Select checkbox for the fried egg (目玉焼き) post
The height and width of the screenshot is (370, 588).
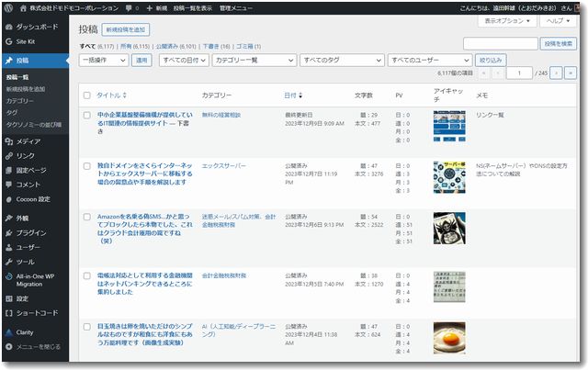(x=86, y=325)
